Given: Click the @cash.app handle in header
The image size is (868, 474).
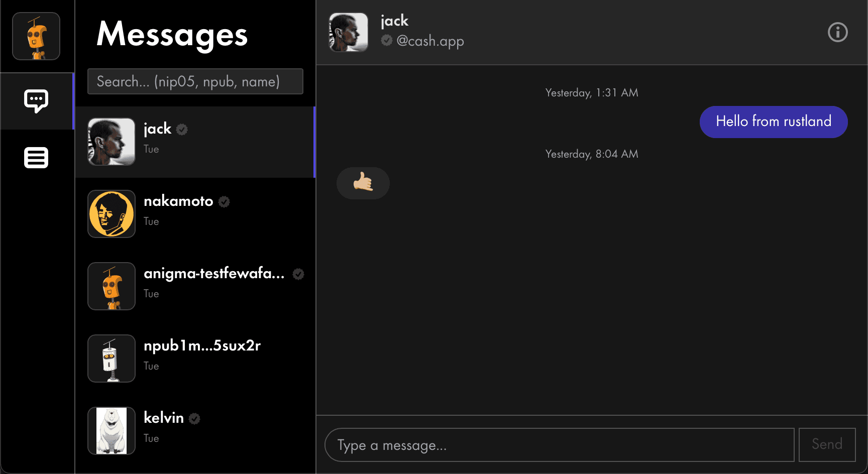Looking at the screenshot, I should (430, 41).
